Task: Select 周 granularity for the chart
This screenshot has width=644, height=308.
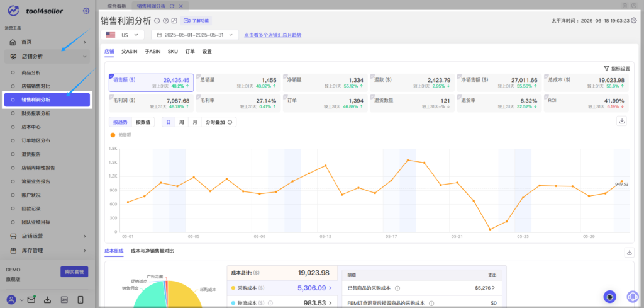Action: 182,122
